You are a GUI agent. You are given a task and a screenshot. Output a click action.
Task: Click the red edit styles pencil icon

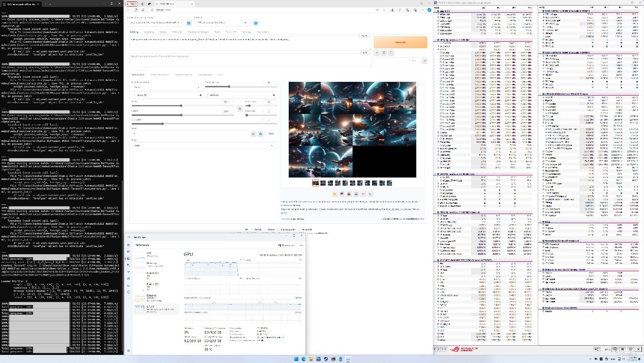tap(425, 60)
